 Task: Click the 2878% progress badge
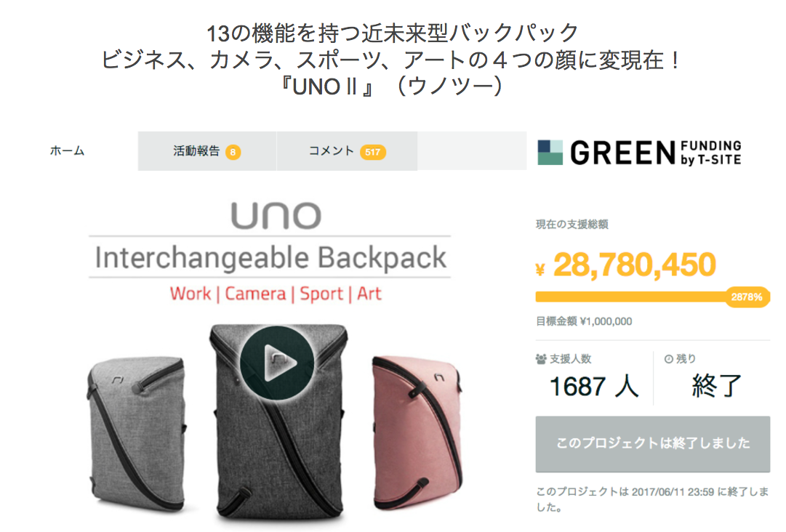point(747,297)
